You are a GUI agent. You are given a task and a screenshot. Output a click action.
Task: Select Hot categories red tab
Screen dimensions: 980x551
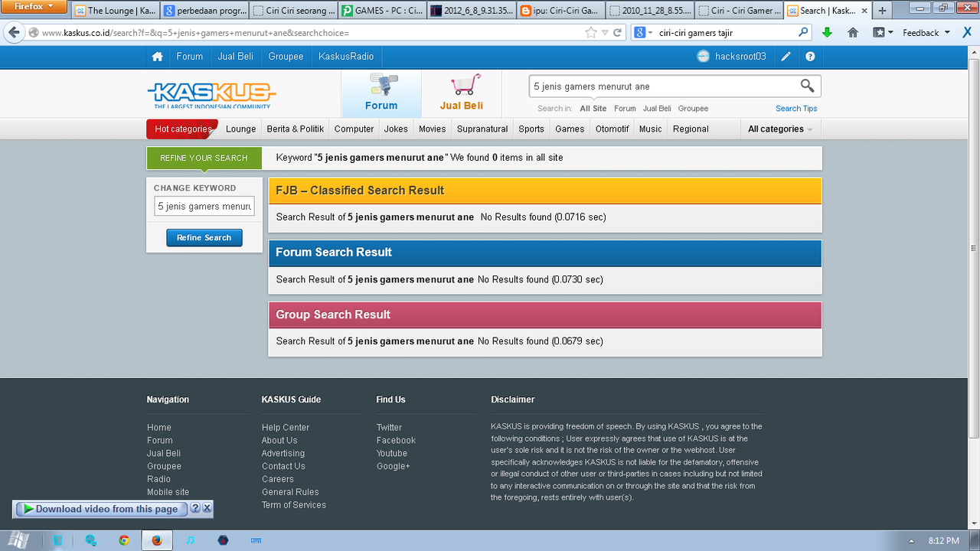tap(182, 129)
